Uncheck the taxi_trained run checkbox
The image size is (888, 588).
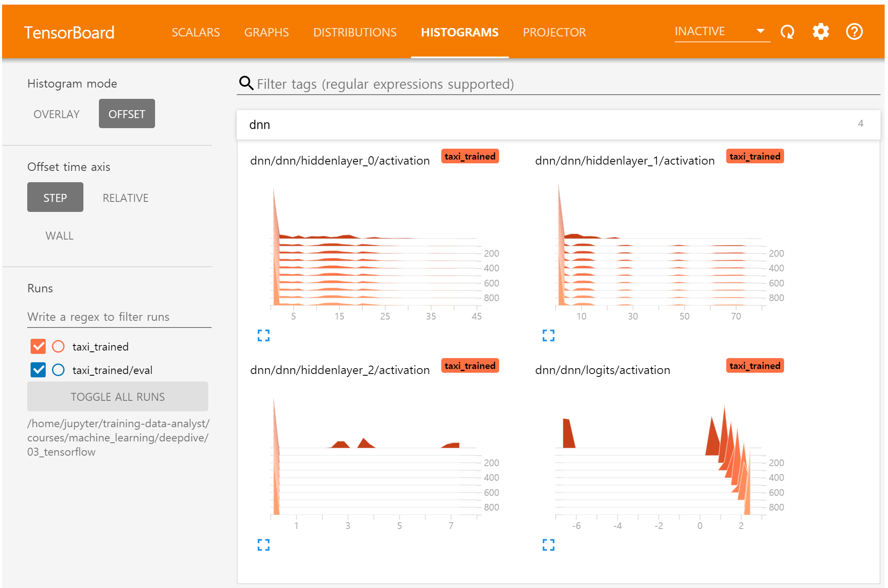38,346
